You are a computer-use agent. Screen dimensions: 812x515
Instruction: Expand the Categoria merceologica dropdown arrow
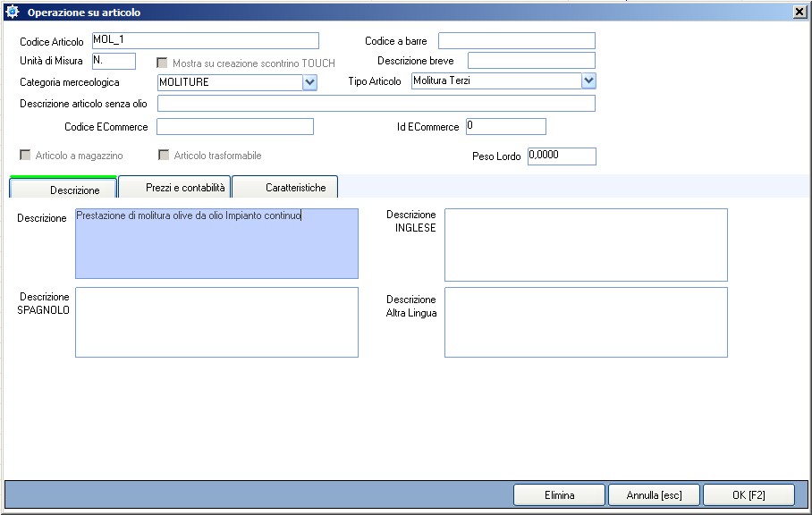click(x=310, y=82)
